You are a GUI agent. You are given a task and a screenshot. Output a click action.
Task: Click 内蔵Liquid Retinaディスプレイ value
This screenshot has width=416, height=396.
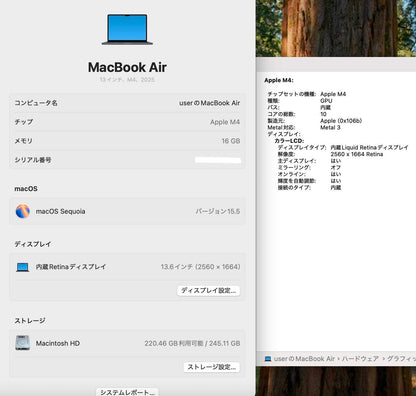[x=369, y=147]
